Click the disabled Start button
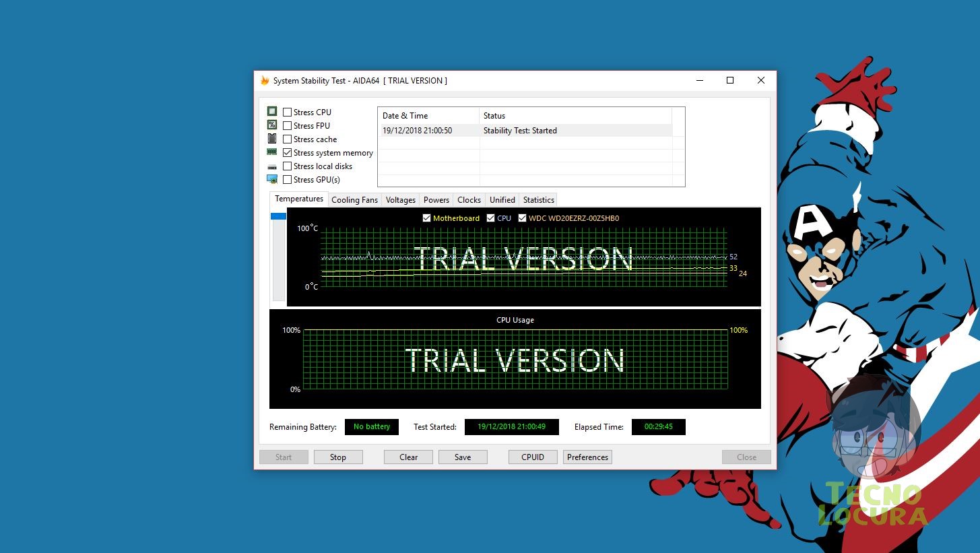Viewport: 980px width, 553px height. [284, 457]
